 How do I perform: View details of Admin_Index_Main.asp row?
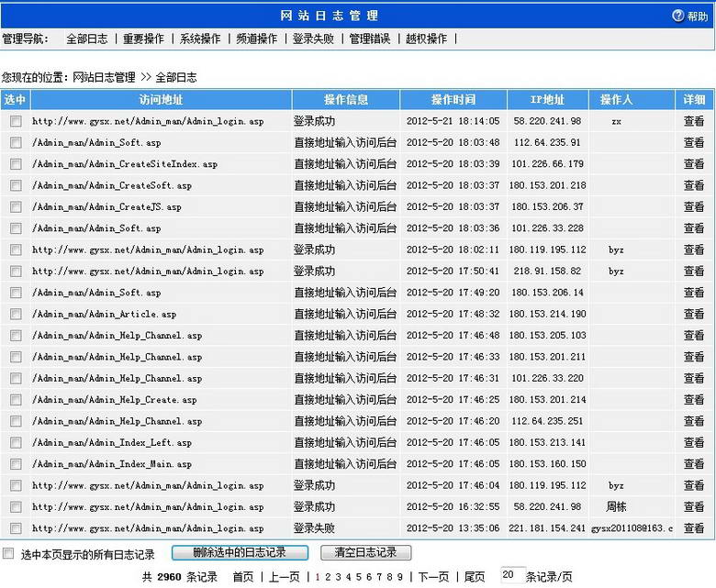click(x=694, y=464)
